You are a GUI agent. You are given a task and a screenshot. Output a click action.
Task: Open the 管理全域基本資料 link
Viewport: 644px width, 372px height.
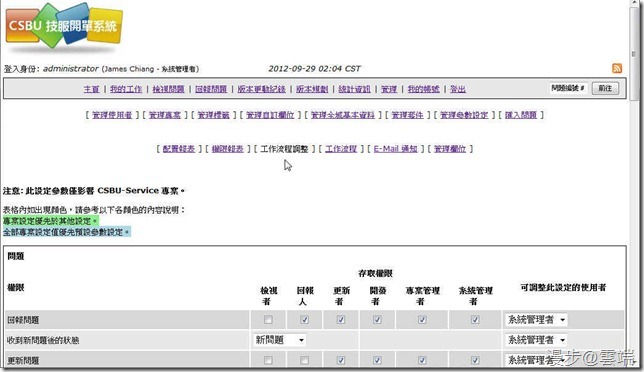click(343, 115)
